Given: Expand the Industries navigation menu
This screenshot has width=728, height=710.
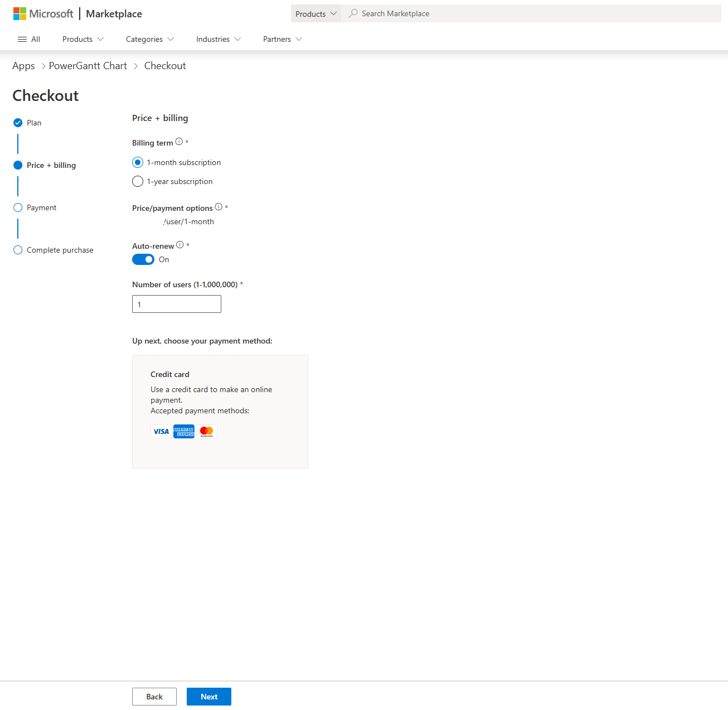Looking at the screenshot, I should click(x=218, y=39).
